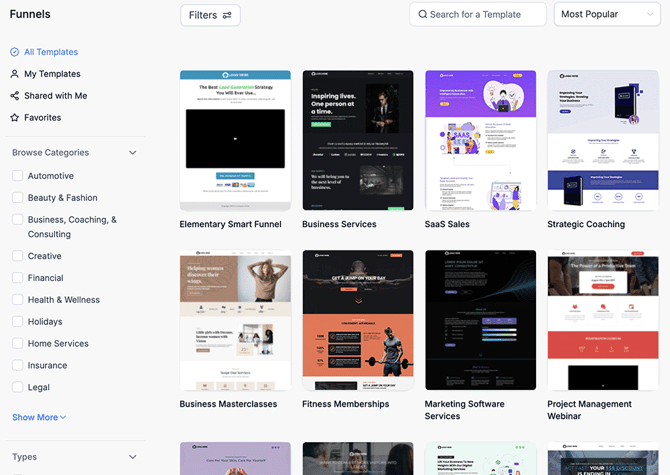Check the Holidays category checkbox
Image resolution: width=670 pixels, height=475 pixels.
18,321
